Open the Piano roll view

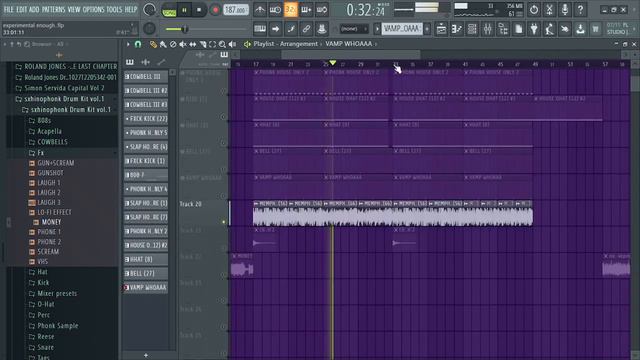pyautogui.click(x=457, y=29)
